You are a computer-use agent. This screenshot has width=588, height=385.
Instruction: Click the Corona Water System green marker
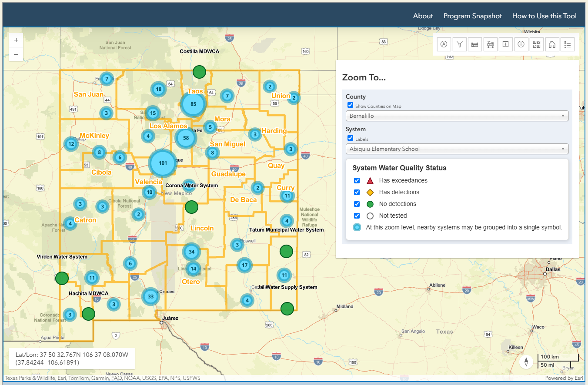click(x=191, y=207)
